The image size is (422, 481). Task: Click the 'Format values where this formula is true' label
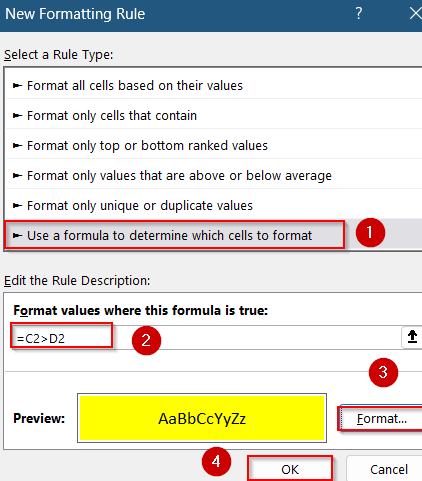pyautogui.click(x=140, y=310)
